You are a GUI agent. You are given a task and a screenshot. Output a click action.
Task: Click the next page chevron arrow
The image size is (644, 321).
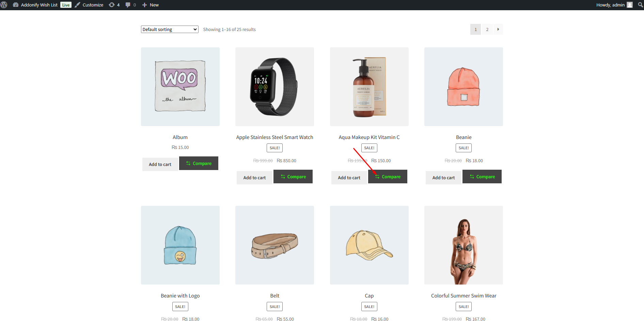coord(498,29)
